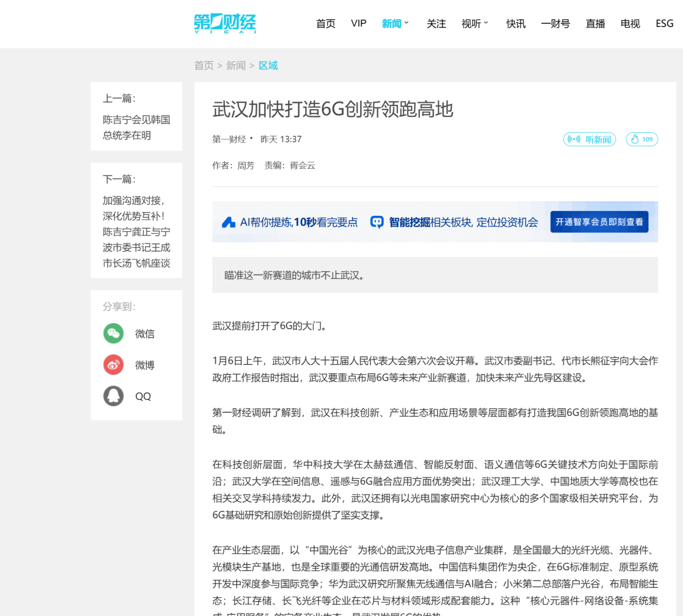Click the 下一篇: heading
The image size is (683, 616).
[x=119, y=179]
